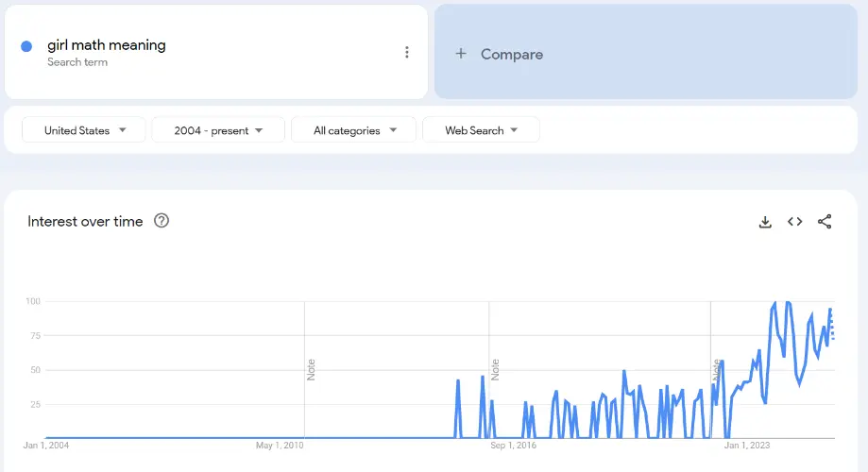
Task: Download the Interest over time data
Action: 765,222
